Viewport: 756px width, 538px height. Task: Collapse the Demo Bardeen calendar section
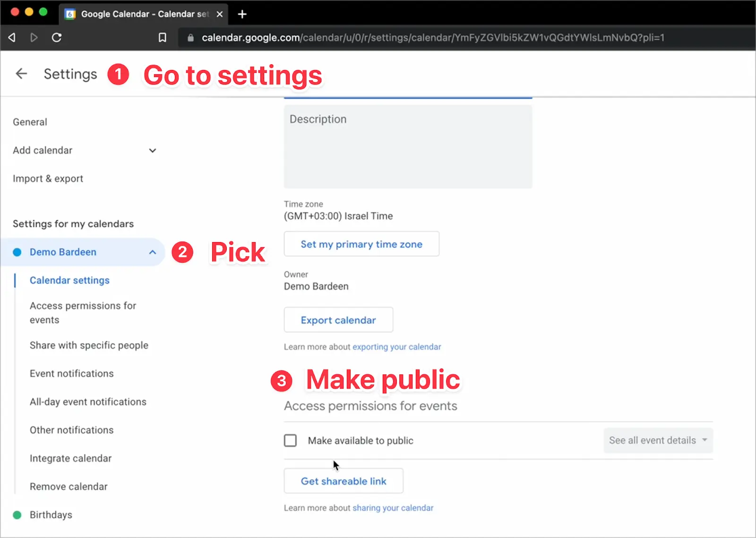tap(152, 252)
